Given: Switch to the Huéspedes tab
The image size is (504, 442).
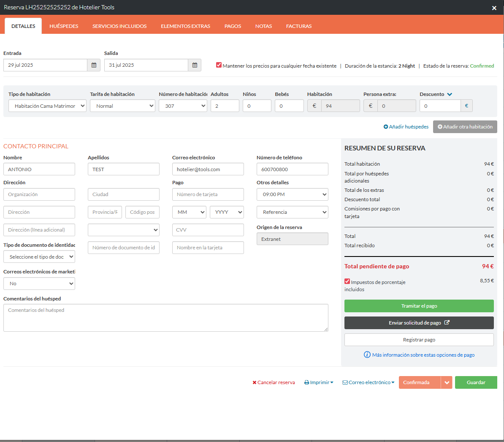Looking at the screenshot, I should coord(64,26).
